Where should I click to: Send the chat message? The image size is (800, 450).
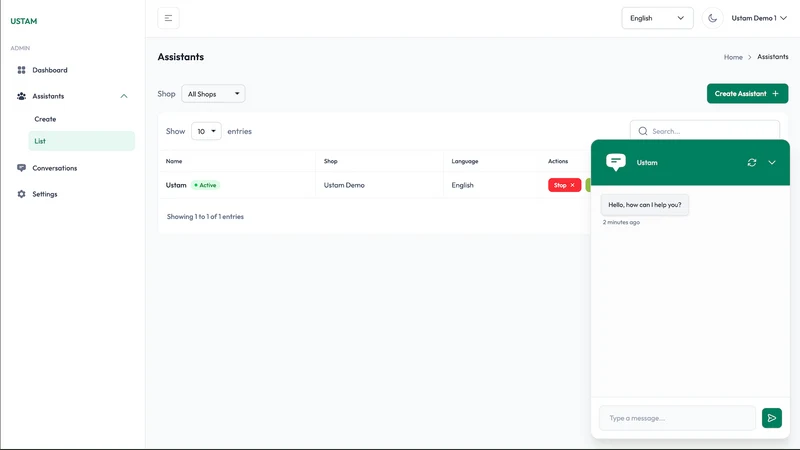(x=771, y=418)
